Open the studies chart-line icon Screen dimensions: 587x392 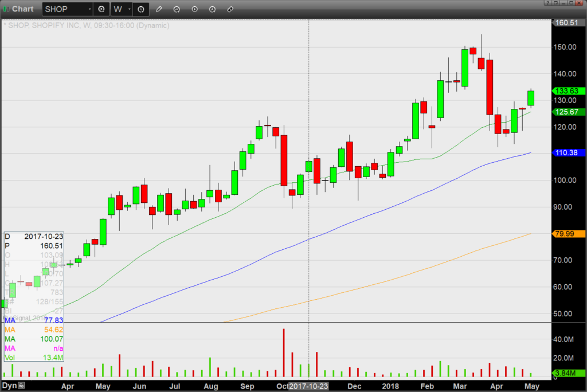pos(177,9)
